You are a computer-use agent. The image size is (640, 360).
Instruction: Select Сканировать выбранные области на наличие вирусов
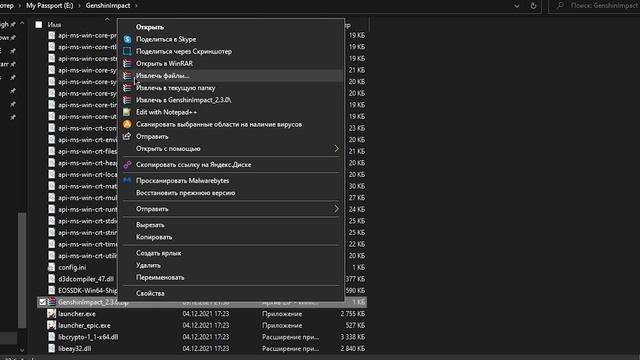coord(219,124)
